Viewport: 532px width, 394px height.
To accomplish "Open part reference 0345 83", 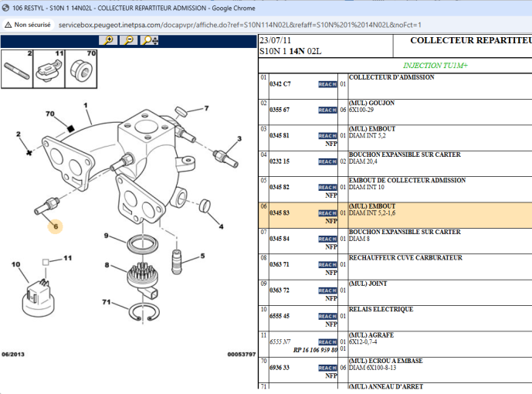I will (280, 213).
